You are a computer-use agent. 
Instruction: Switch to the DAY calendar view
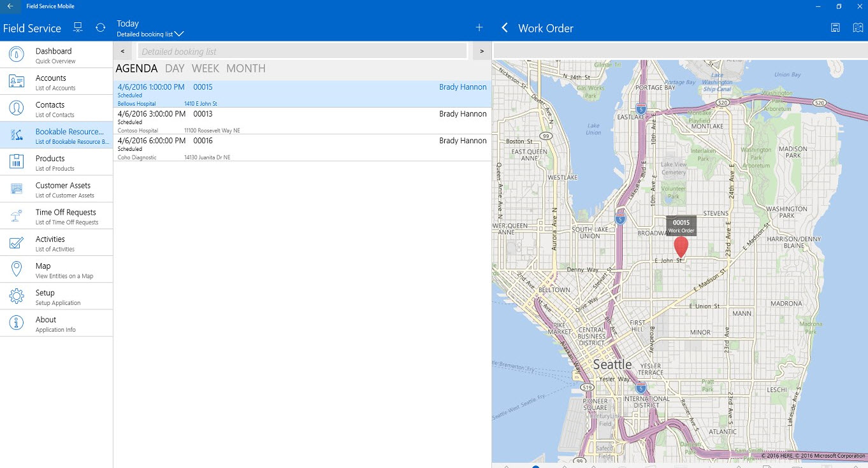pos(175,69)
